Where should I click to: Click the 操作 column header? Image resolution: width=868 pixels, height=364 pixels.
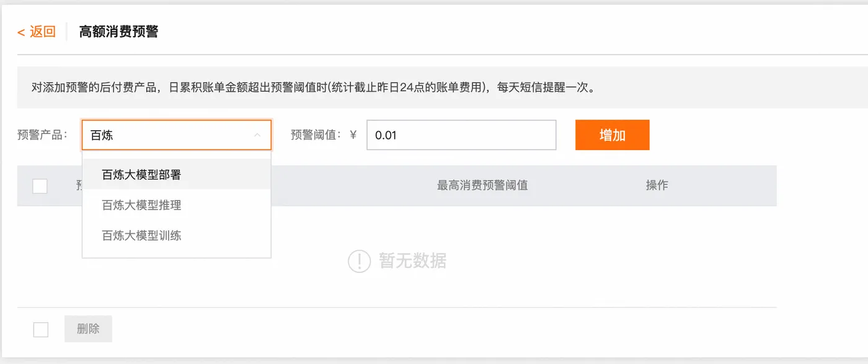[657, 185]
